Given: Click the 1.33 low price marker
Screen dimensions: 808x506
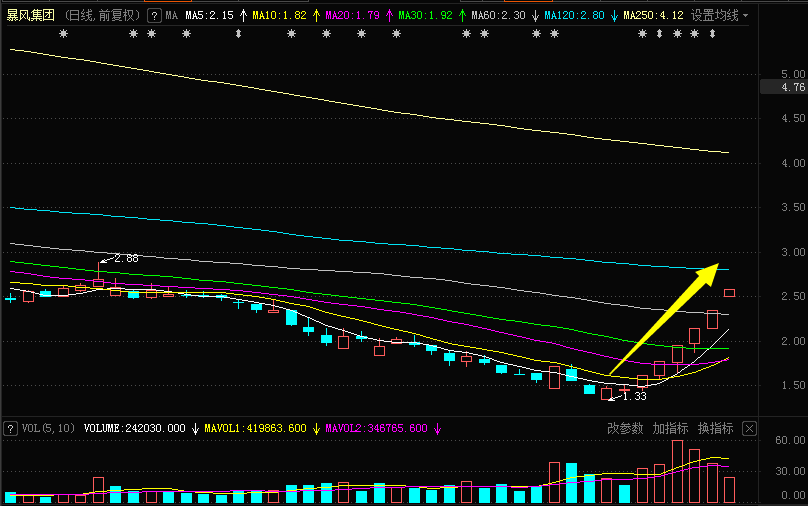Looking at the screenshot, I should coord(634,397).
